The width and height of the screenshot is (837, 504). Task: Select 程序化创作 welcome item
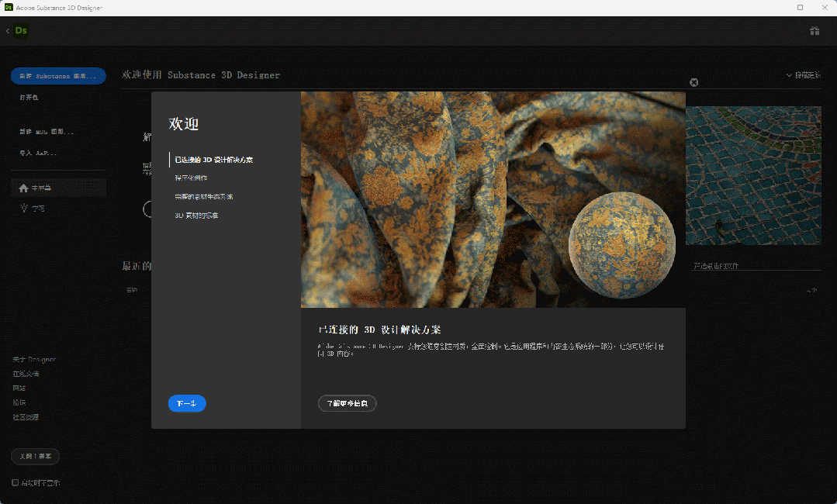click(x=191, y=178)
